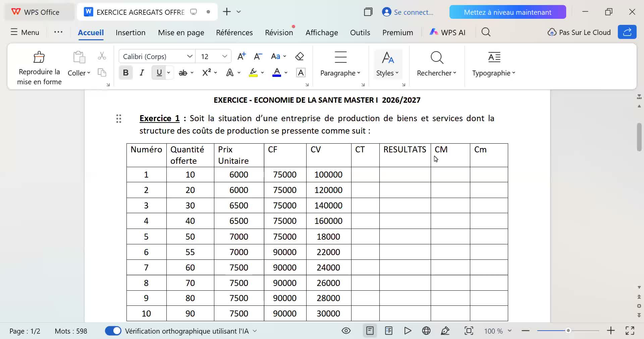
Task: Clear formatting with eraser icon
Action: (300, 56)
